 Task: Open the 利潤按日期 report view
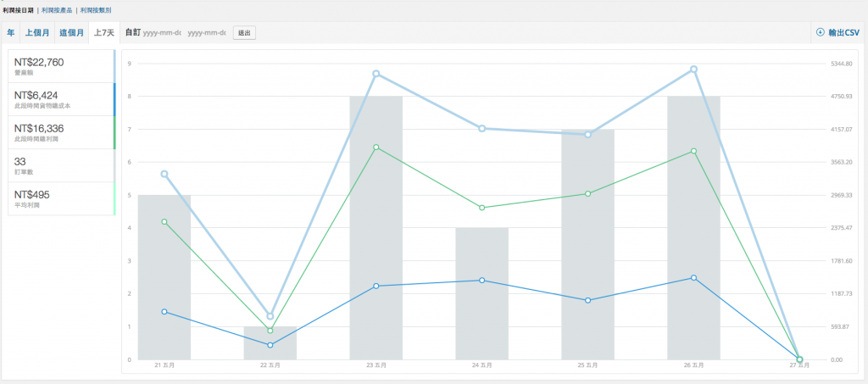tap(19, 10)
